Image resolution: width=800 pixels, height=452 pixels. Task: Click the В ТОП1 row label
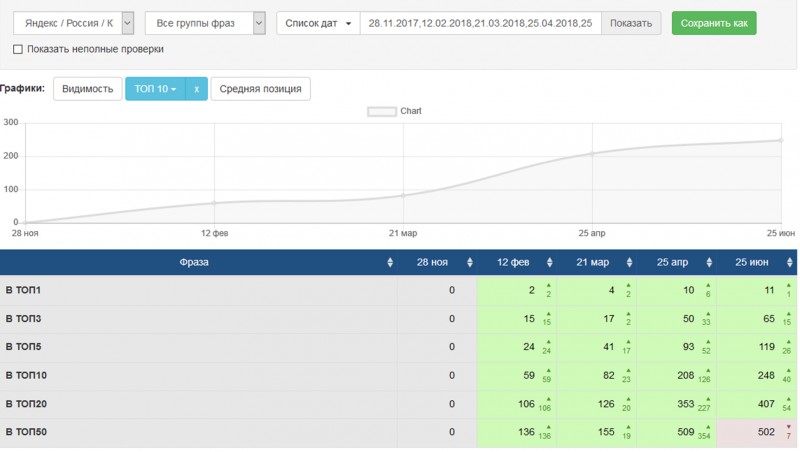[23, 290]
